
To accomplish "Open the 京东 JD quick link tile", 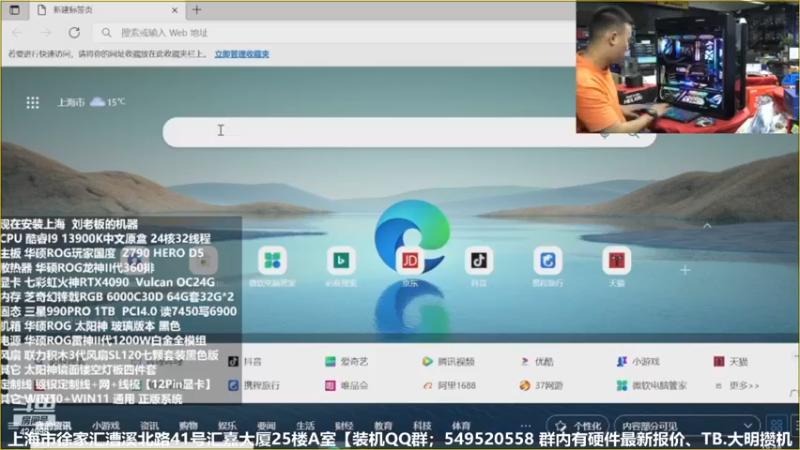I will click(410, 266).
